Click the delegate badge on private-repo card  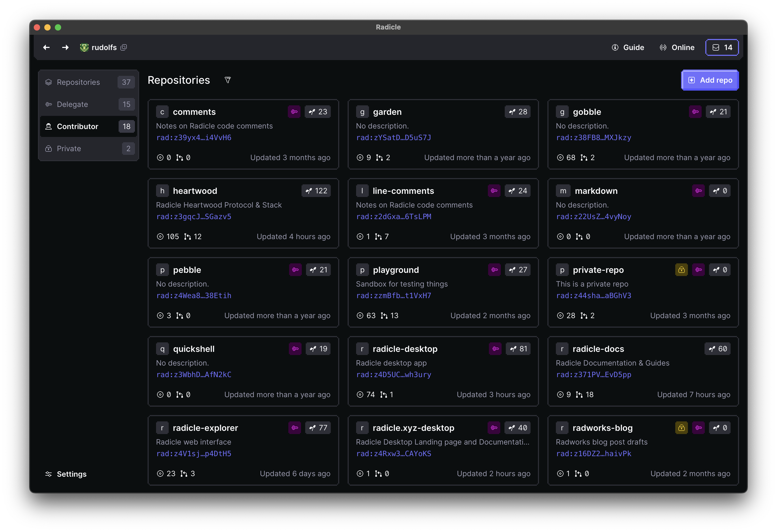[x=698, y=270]
